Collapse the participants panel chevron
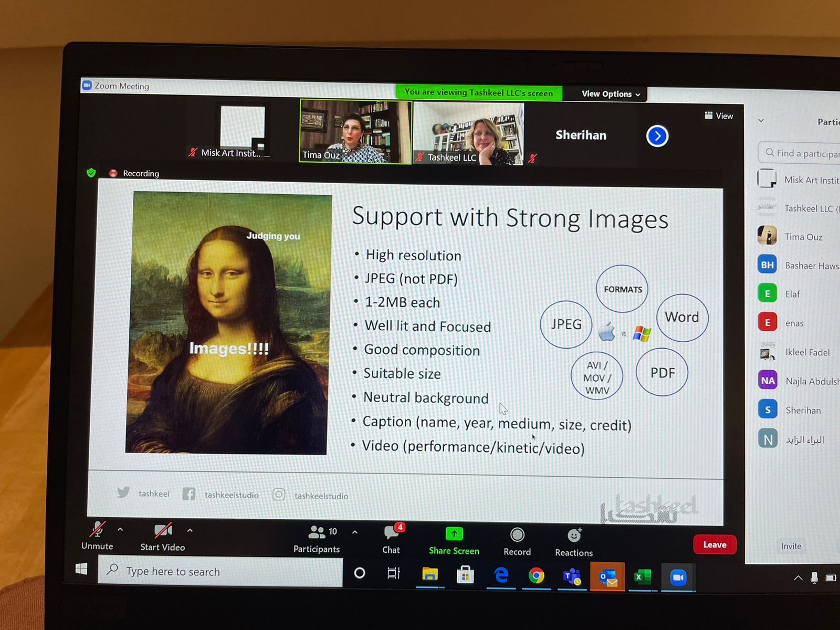This screenshot has height=630, width=840. coord(761,121)
